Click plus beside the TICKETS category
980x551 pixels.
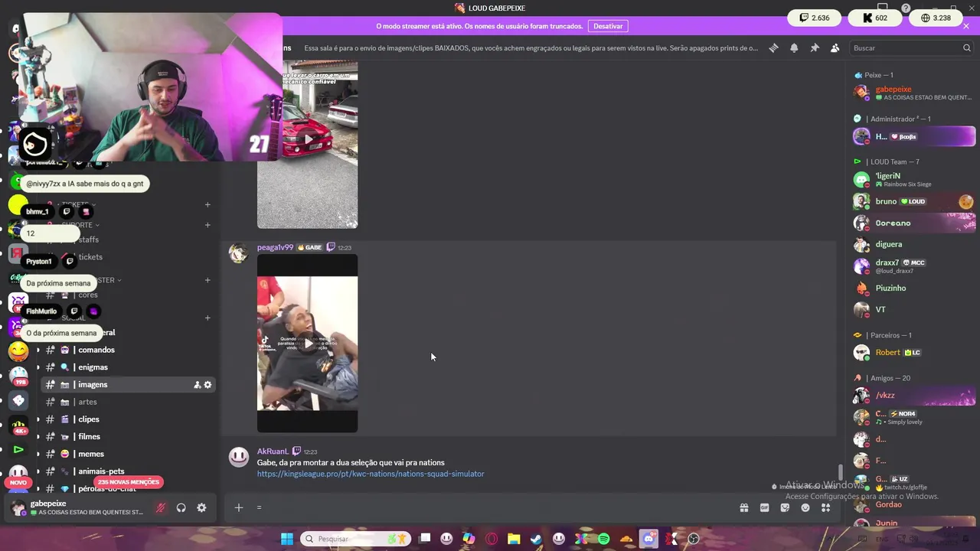coord(207,204)
